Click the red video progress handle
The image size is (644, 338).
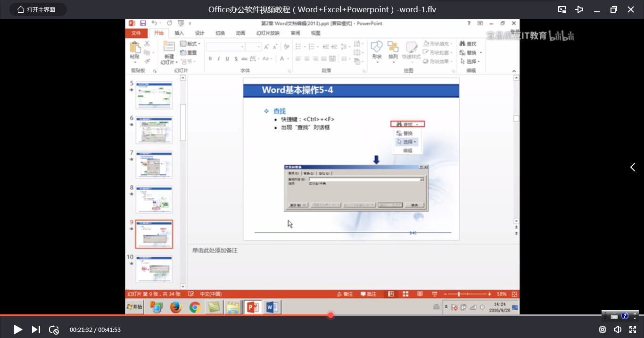pyautogui.click(x=331, y=315)
